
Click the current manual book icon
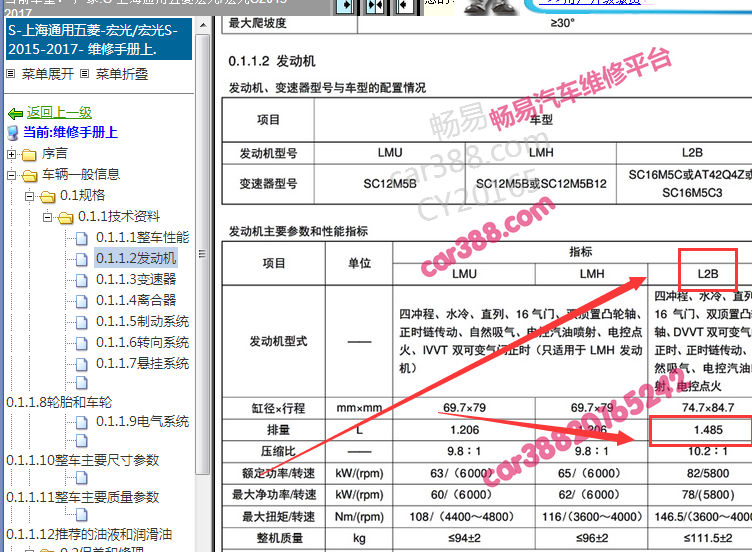(x=13, y=133)
